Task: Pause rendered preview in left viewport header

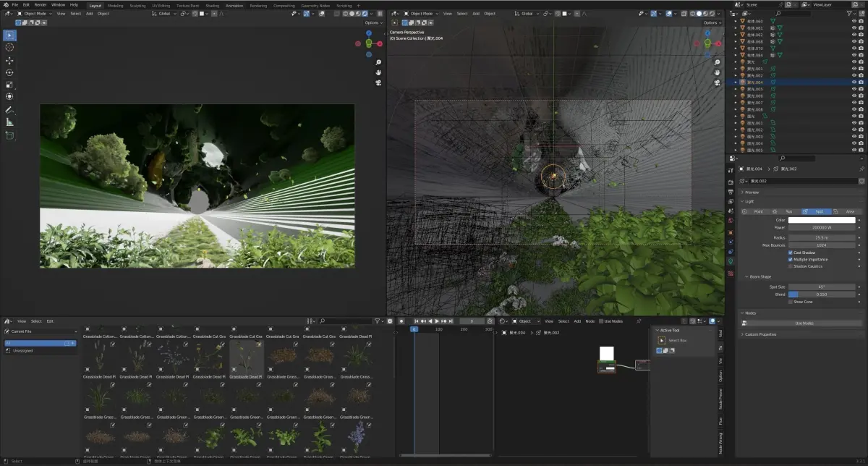Action: point(380,13)
